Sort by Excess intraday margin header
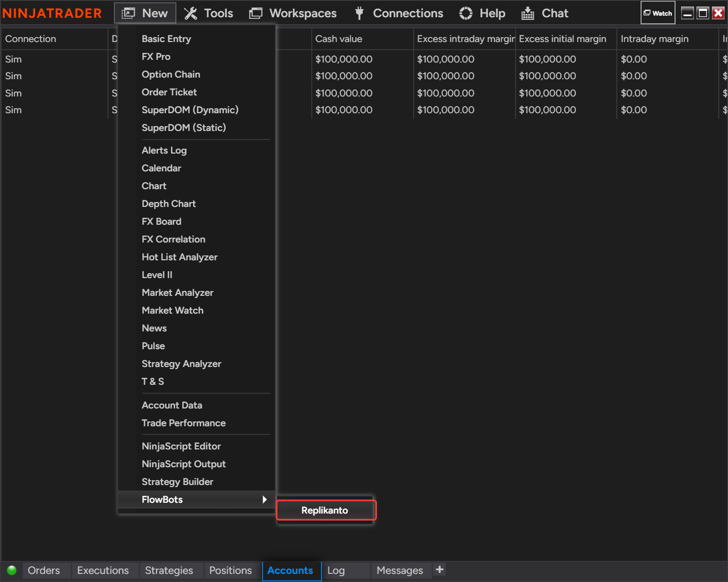The height and width of the screenshot is (582, 728). [x=464, y=39]
